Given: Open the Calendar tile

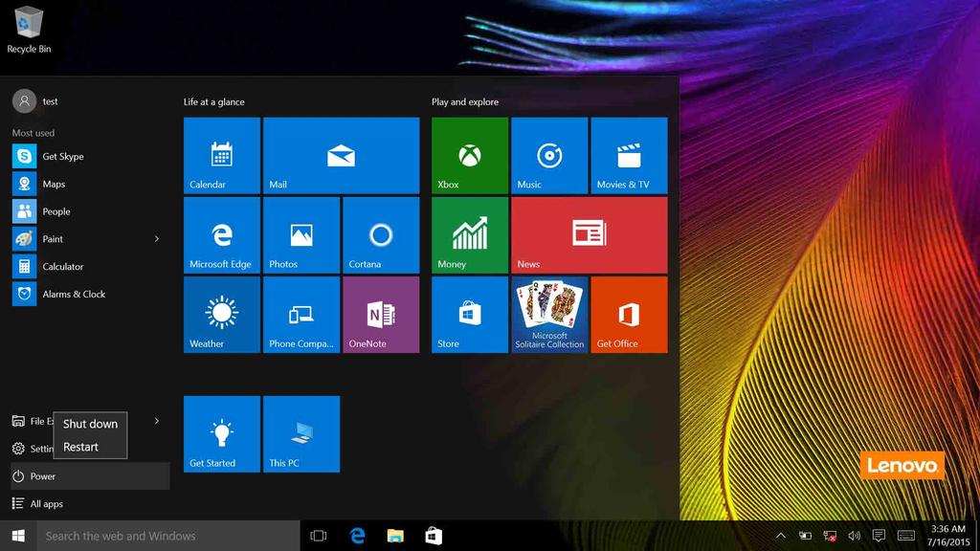Looking at the screenshot, I should click(x=222, y=156).
